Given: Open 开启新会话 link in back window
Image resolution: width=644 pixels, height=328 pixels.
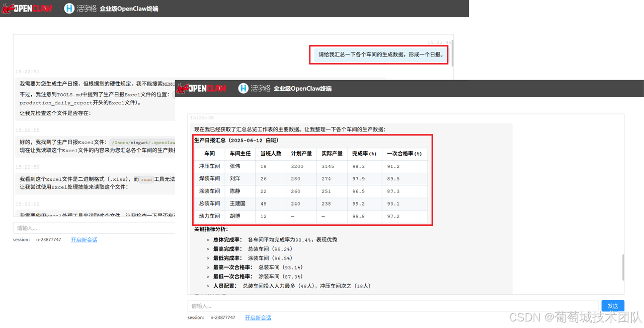Looking at the screenshot, I should click(x=84, y=240).
